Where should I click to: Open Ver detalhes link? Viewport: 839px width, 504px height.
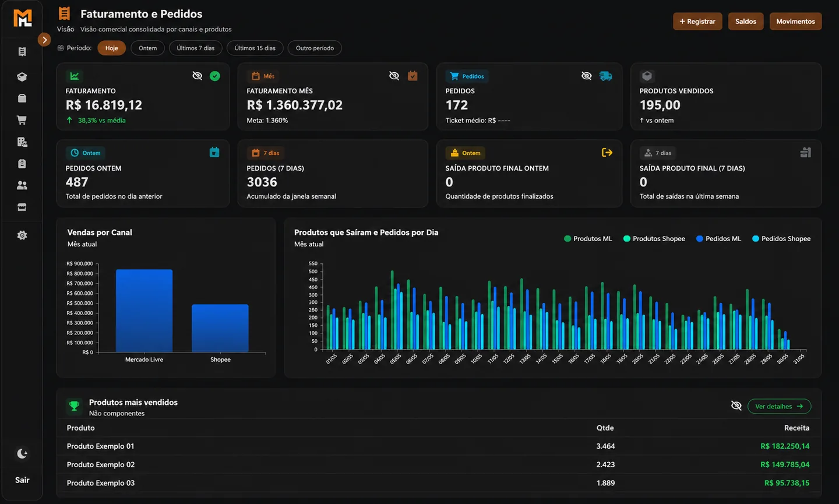click(779, 406)
